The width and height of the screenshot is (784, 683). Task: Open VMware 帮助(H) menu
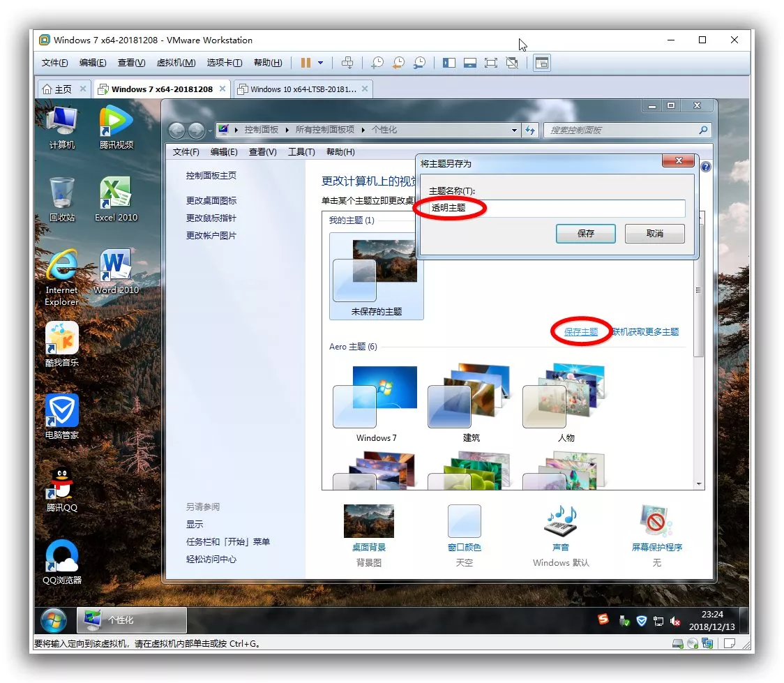[x=268, y=63]
